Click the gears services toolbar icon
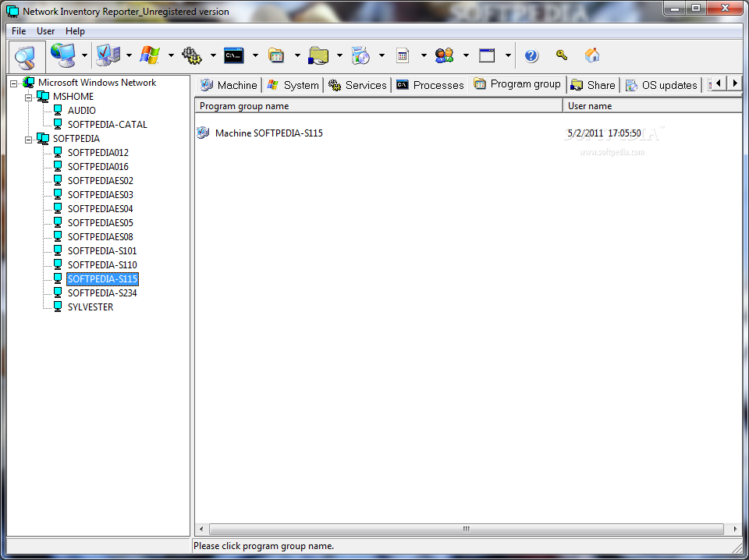The image size is (749, 560). (x=192, y=56)
